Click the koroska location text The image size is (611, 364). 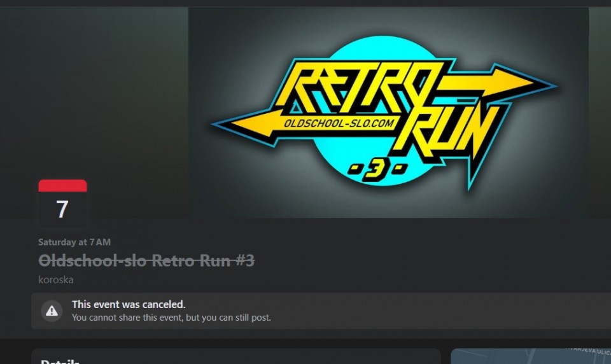[x=56, y=280]
